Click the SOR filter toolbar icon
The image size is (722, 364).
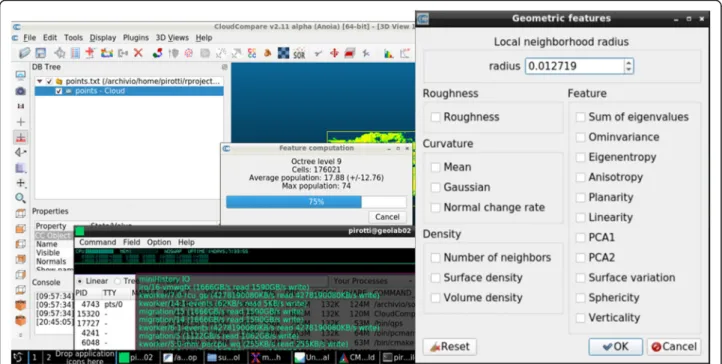tap(299, 53)
